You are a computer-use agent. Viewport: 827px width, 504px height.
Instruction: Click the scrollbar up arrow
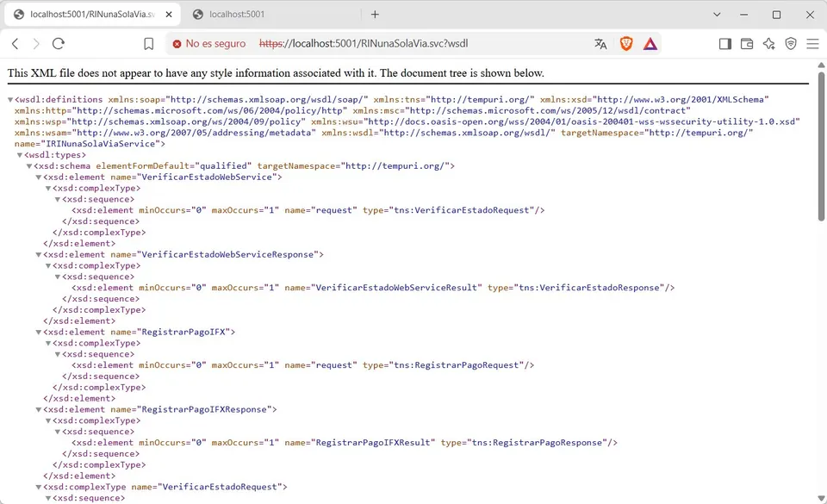[x=821, y=65]
